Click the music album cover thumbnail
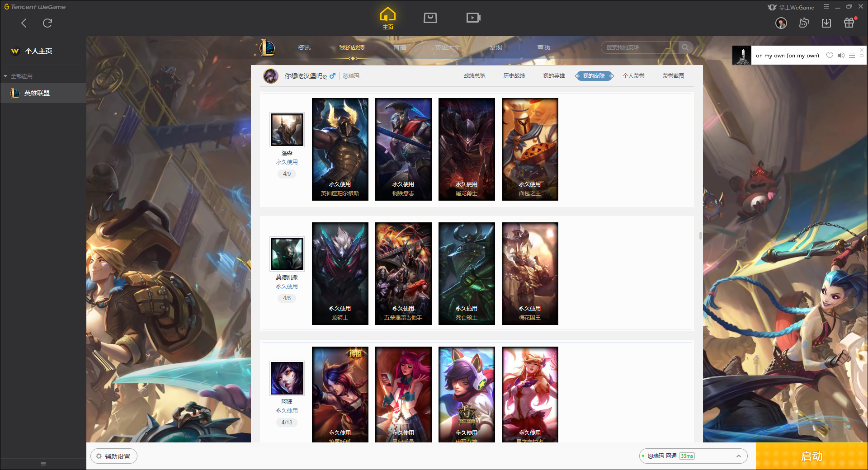 pos(742,55)
